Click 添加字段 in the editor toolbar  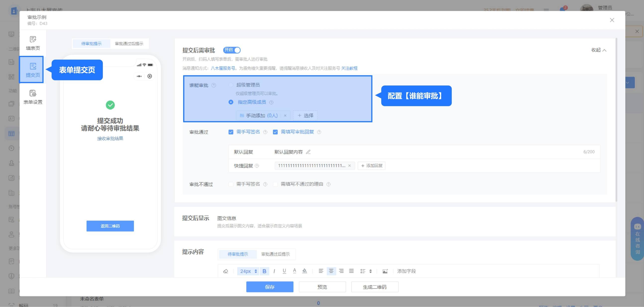(x=407, y=271)
